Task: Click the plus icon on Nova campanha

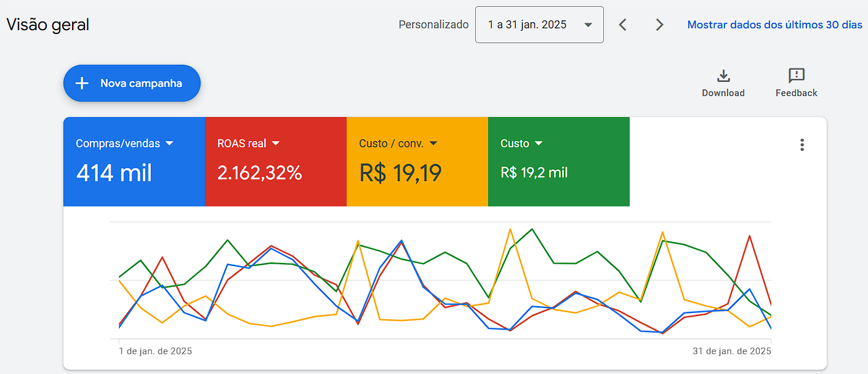Action: click(x=81, y=83)
